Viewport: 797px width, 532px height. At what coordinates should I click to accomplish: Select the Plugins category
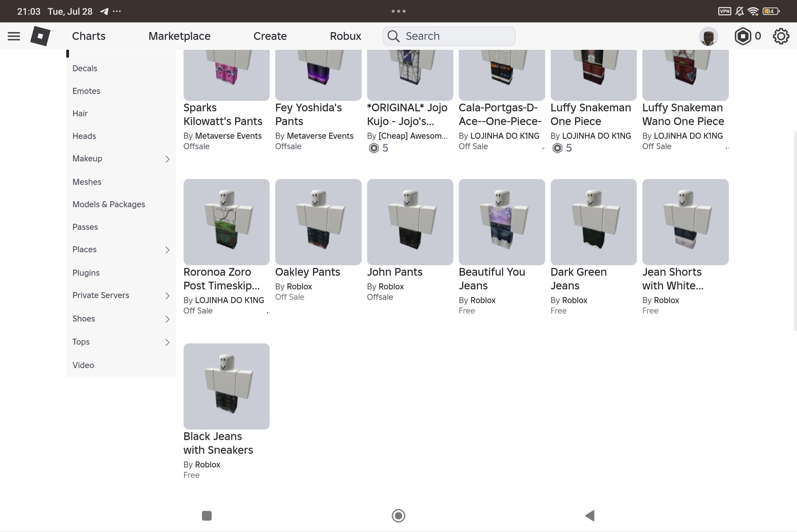point(86,273)
